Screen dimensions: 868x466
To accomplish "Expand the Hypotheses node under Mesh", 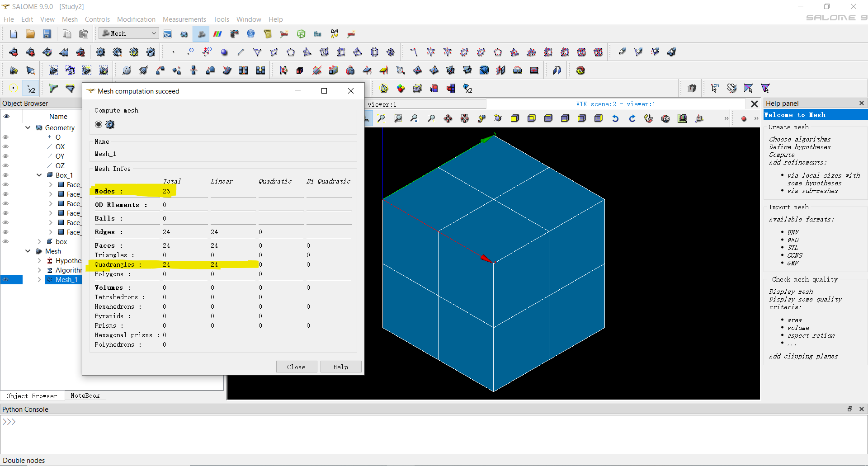I will pos(39,261).
